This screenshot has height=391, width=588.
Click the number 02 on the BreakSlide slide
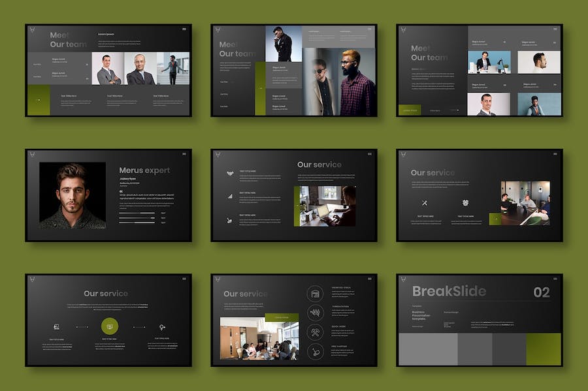click(x=542, y=292)
